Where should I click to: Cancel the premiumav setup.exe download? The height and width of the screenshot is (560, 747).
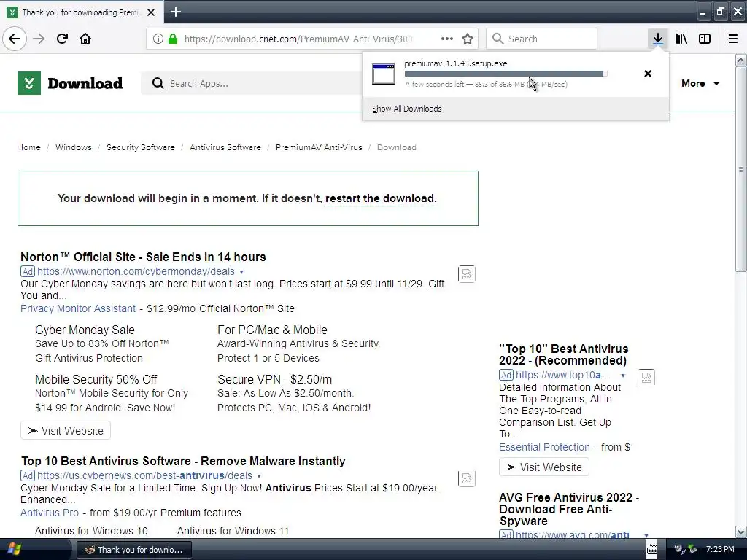coord(648,74)
